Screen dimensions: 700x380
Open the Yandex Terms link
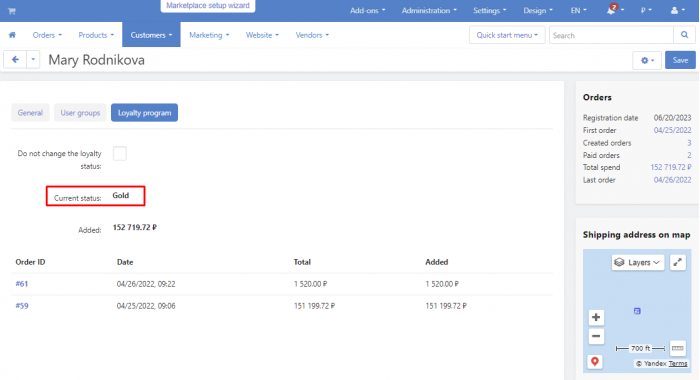[x=678, y=363]
